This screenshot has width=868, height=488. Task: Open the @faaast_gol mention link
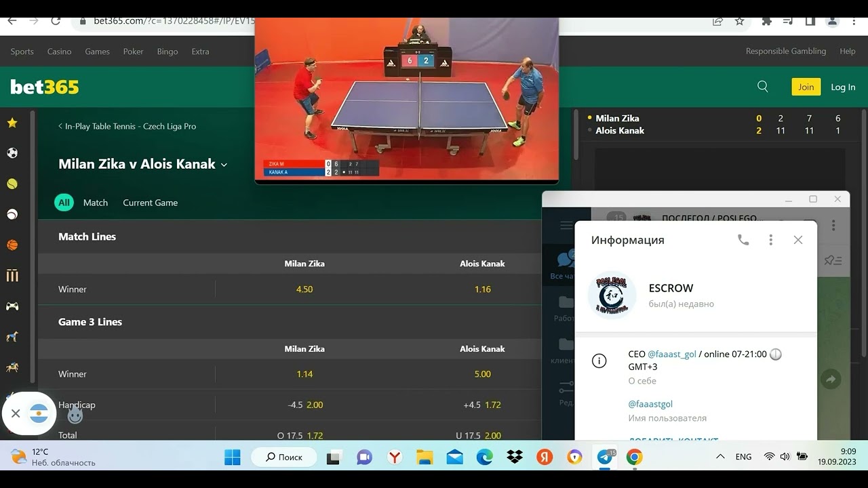tap(672, 354)
